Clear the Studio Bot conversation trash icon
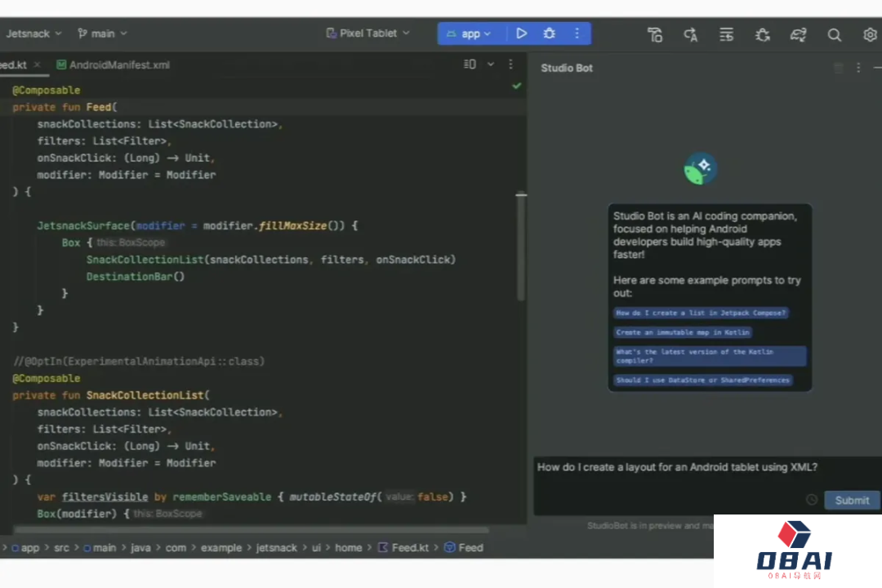Image resolution: width=882 pixels, height=588 pixels. [x=838, y=68]
